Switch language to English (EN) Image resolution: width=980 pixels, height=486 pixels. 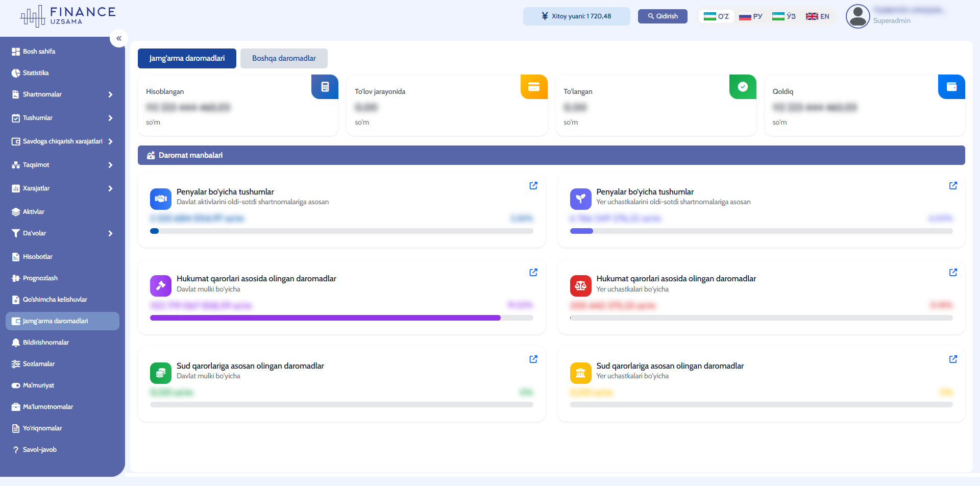(818, 16)
